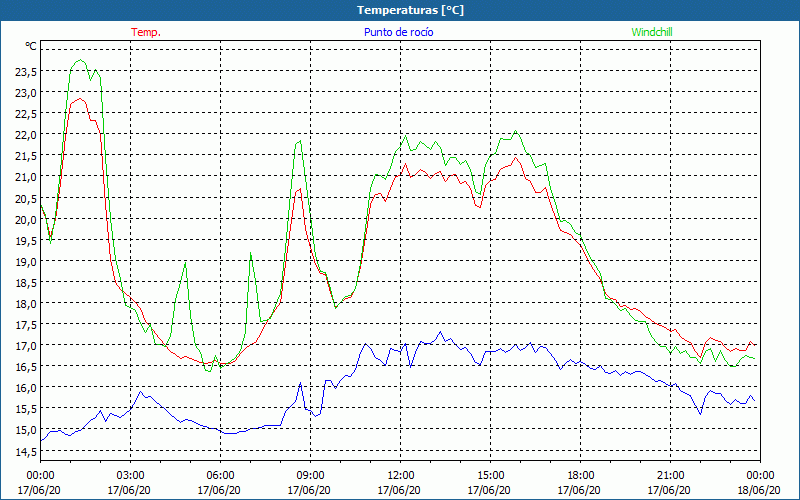
Task: Select the red 'Temp.' legend label
Action: point(146,32)
